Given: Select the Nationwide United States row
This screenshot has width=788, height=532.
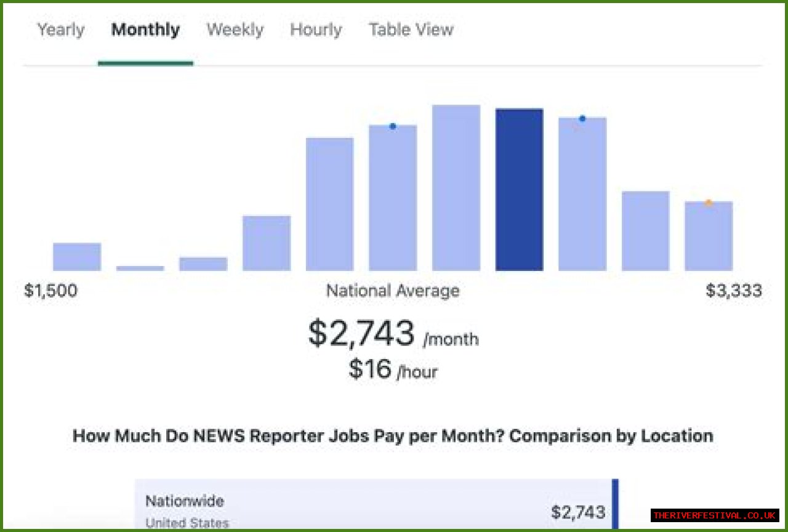Looking at the screenshot, I should 376,510.
